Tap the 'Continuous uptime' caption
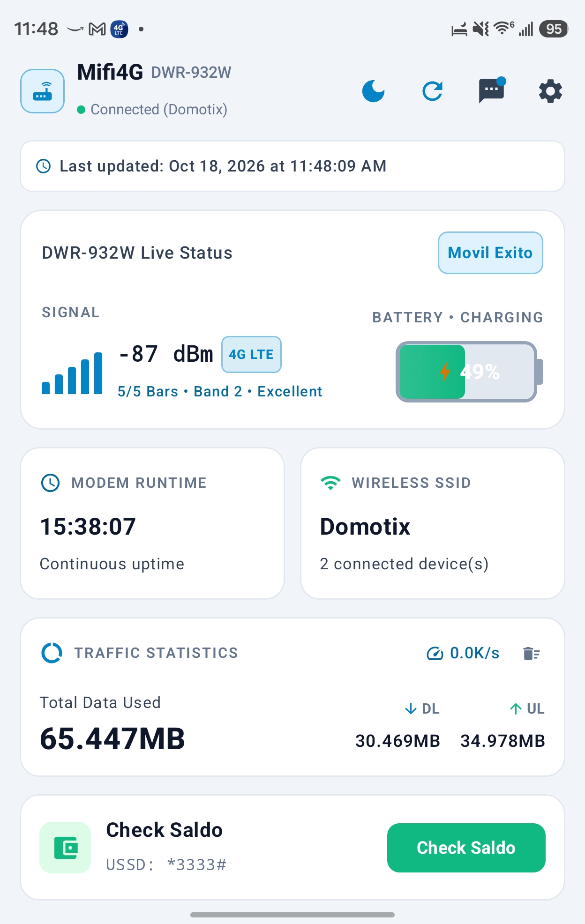 tap(112, 564)
